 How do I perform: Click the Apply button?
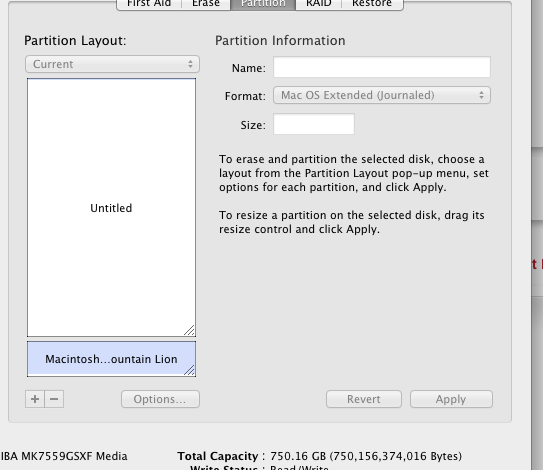pos(451,399)
